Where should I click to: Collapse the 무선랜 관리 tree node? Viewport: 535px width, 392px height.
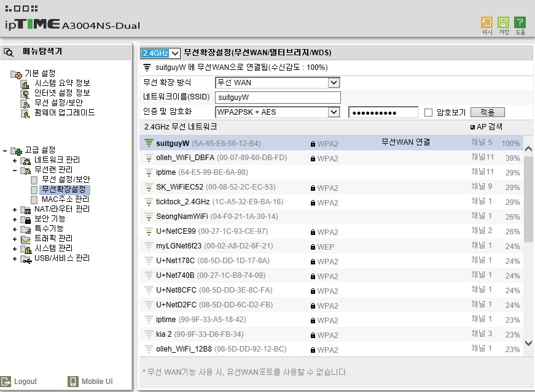[x=15, y=171]
